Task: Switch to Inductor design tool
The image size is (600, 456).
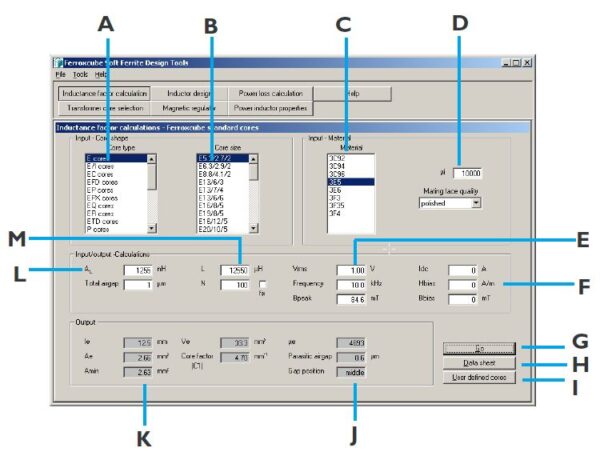Action: coord(189,94)
